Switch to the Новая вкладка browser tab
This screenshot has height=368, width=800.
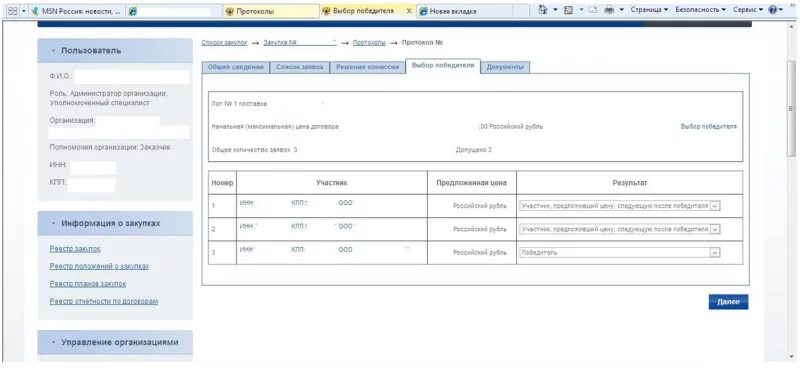464,11
